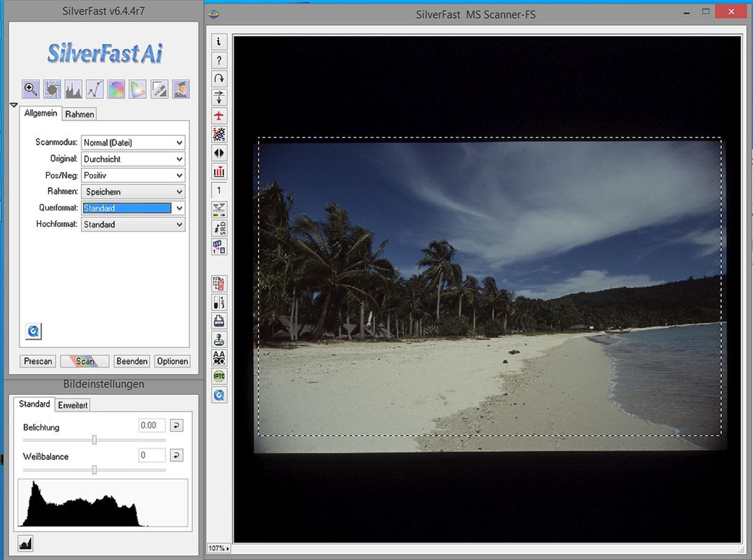Open the info 'i' button
753x560 pixels.
coord(219,42)
